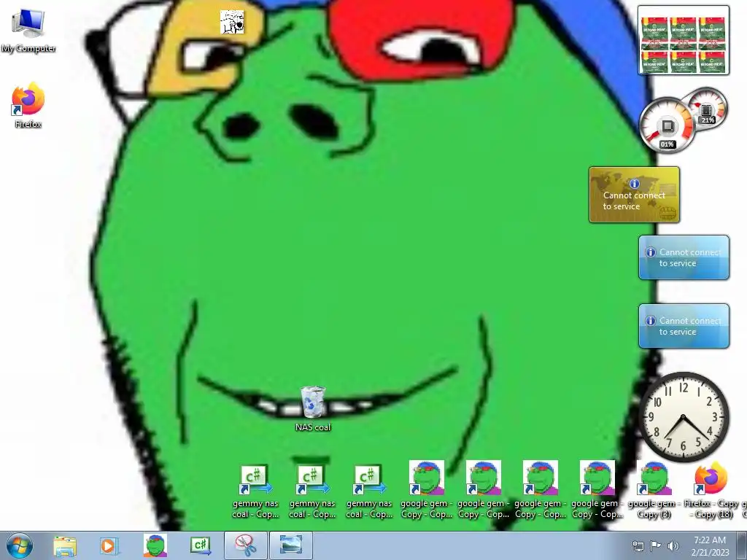This screenshot has height=560, width=747.
Task: Click the memory dial showing 21%
Action: point(706,109)
